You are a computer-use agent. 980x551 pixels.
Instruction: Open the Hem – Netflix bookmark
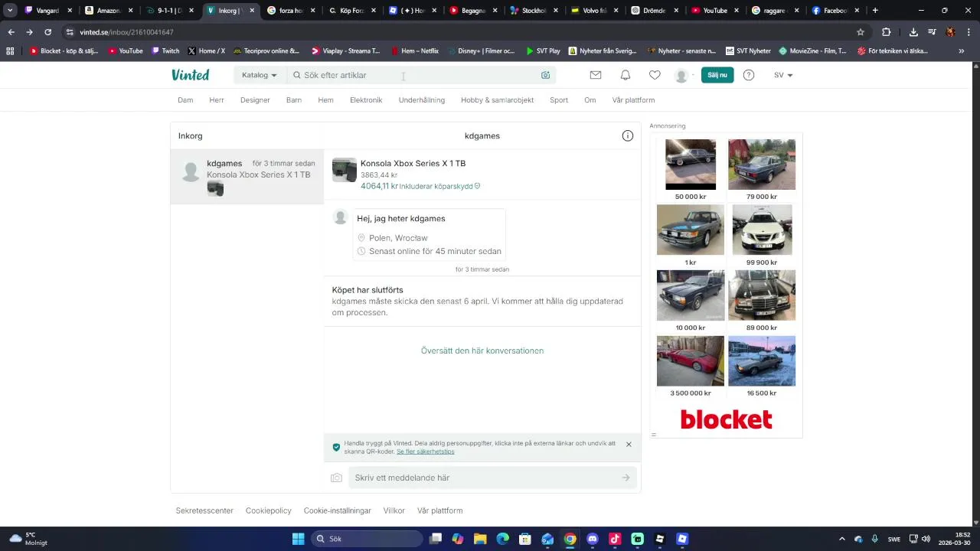click(x=414, y=51)
